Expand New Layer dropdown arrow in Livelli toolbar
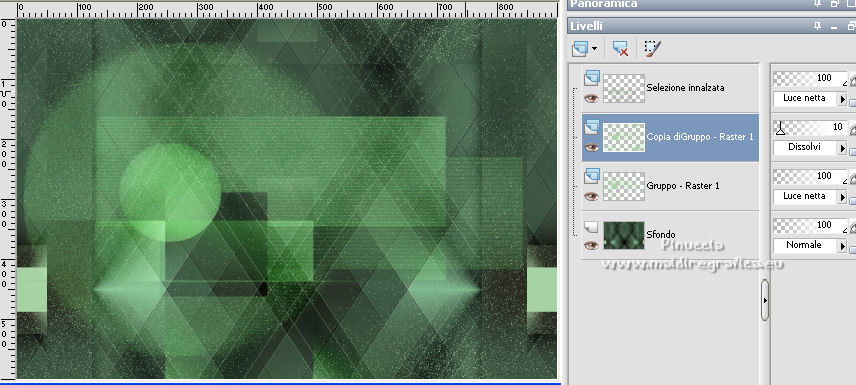 tap(595, 49)
